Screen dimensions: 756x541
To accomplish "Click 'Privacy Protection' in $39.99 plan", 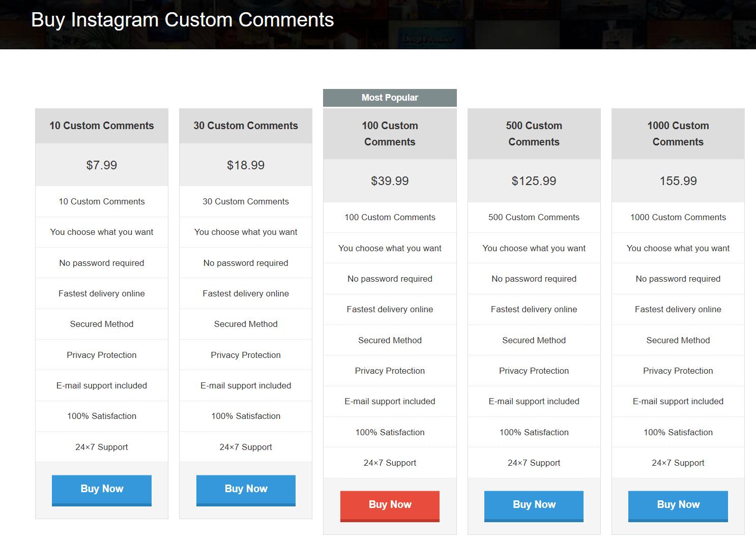I will pos(390,371).
